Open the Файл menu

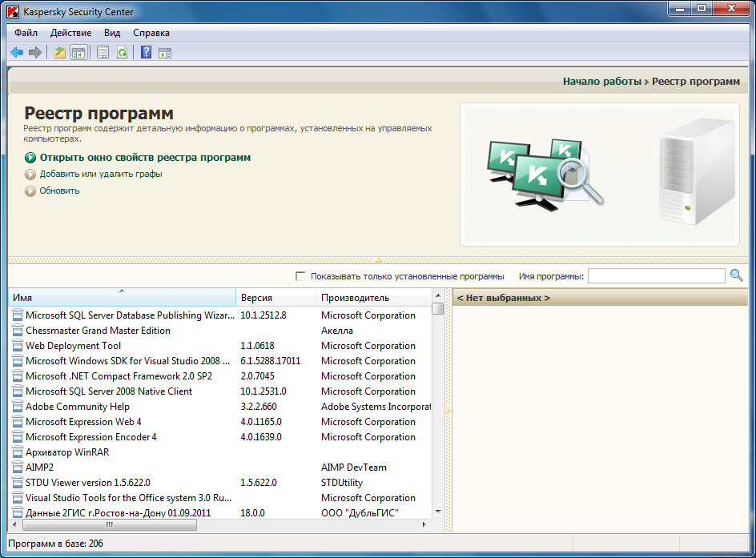click(26, 33)
